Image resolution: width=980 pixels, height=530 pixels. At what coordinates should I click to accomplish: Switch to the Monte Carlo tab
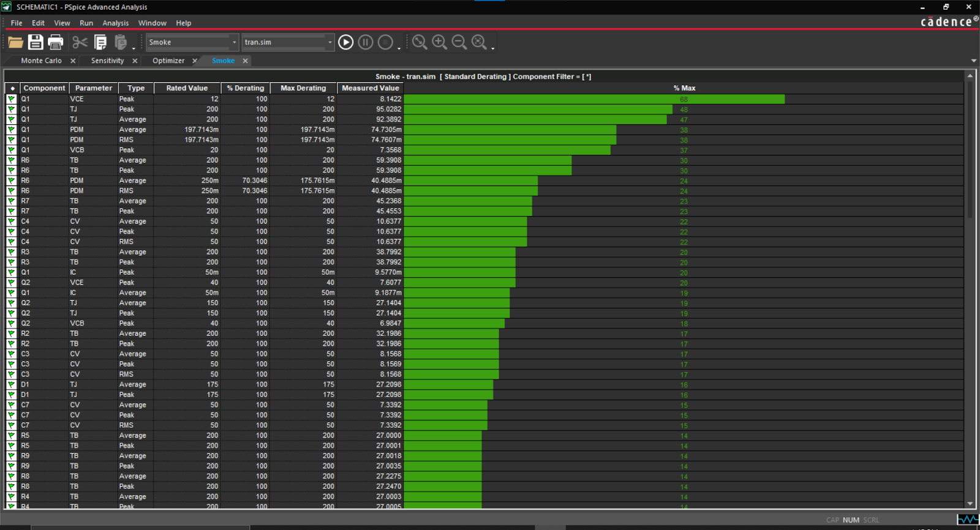click(x=41, y=61)
